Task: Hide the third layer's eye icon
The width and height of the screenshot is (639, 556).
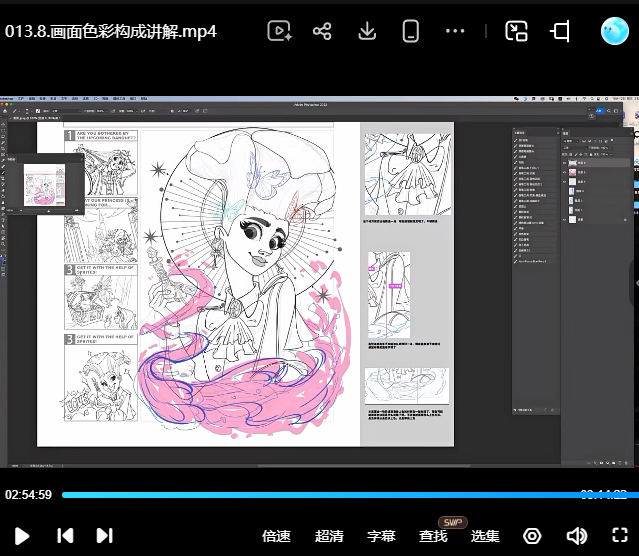Action: pyautogui.click(x=564, y=182)
